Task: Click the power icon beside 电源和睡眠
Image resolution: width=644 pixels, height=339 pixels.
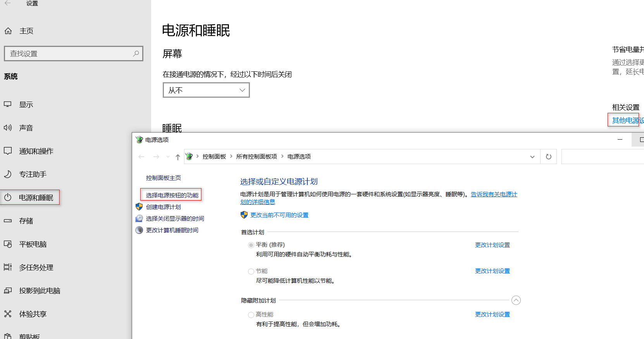Action: point(8,197)
